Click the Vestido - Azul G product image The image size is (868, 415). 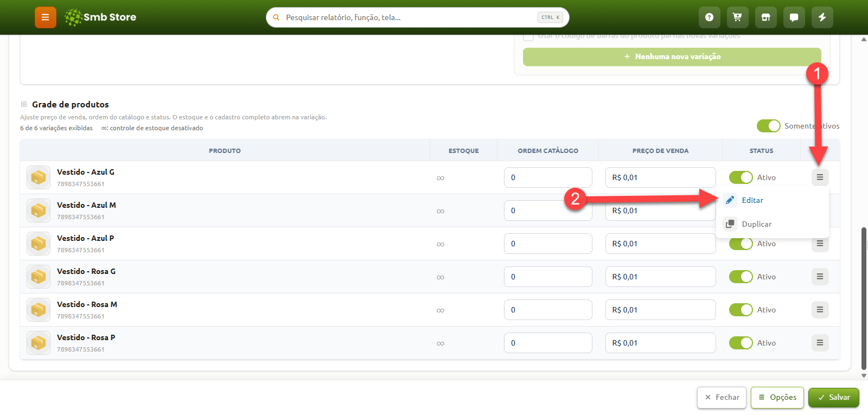tap(39, 177)
